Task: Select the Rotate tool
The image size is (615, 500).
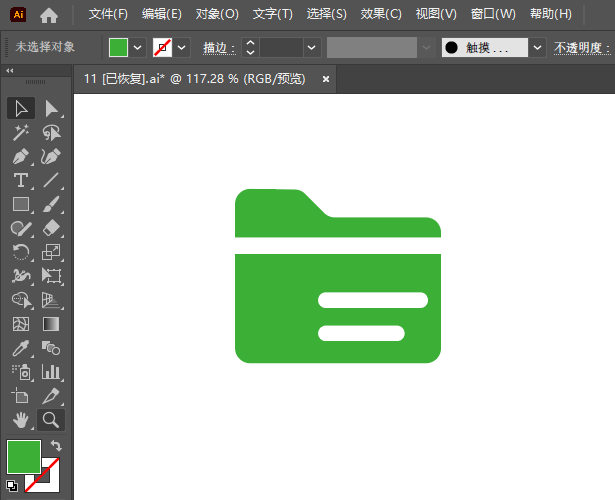Action: [20, 252]
